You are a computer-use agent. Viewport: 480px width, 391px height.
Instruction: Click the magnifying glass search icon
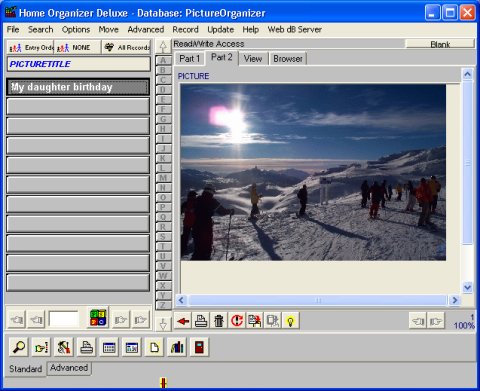pos(19,347)
